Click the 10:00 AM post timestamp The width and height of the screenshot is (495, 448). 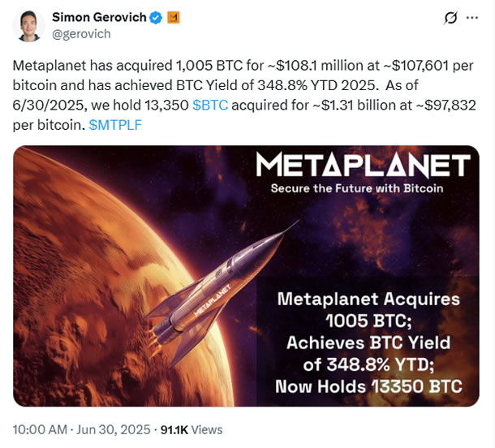(41, 429)
